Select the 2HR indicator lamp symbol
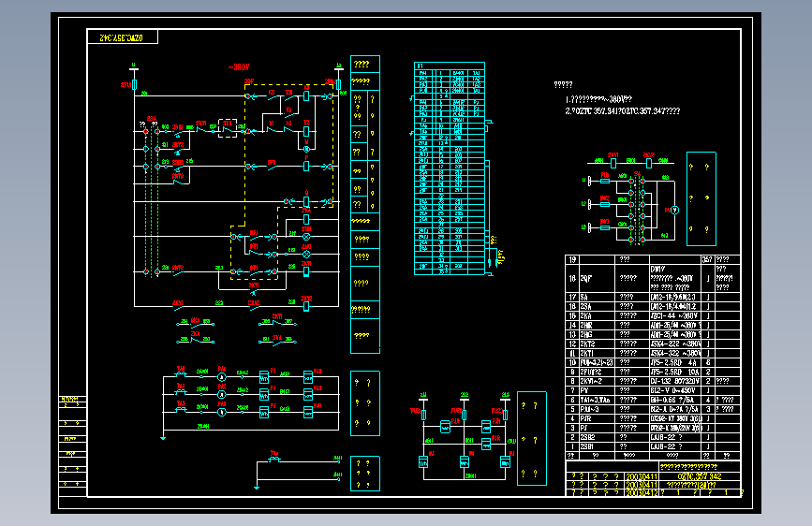Viewport: 812px width, 526px height. 306,237
